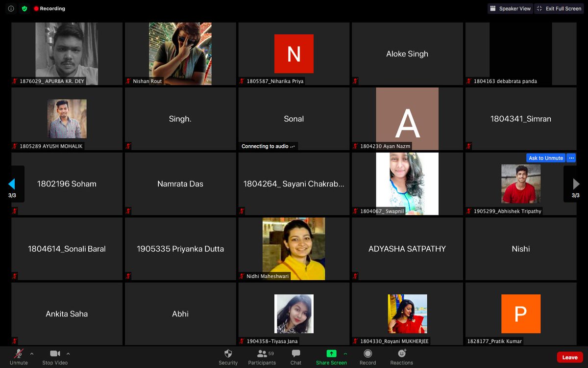Click the 1802196 Soham name tile
Screen dimensions: 588x368
coord(67,184)
